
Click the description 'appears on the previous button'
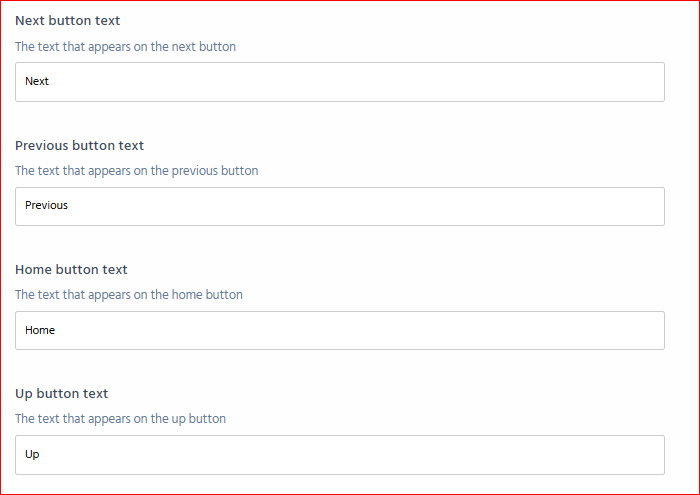tap(173, 171)
